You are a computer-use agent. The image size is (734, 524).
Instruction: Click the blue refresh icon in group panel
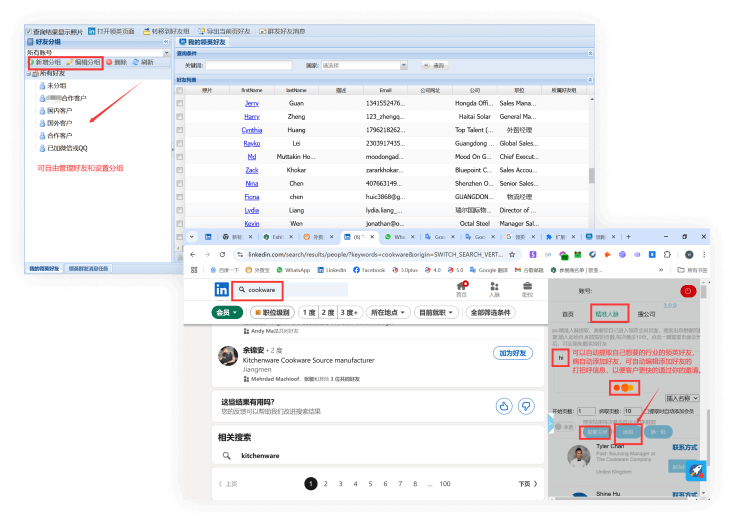point(136,62)
